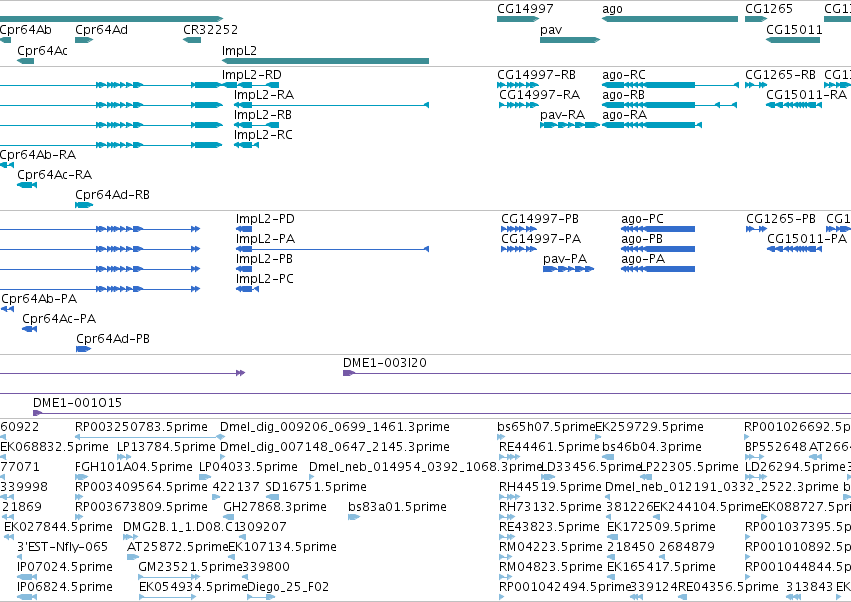Click EST RE44461.5prime
The image size is (851, 602).
(x=549, y=447)
